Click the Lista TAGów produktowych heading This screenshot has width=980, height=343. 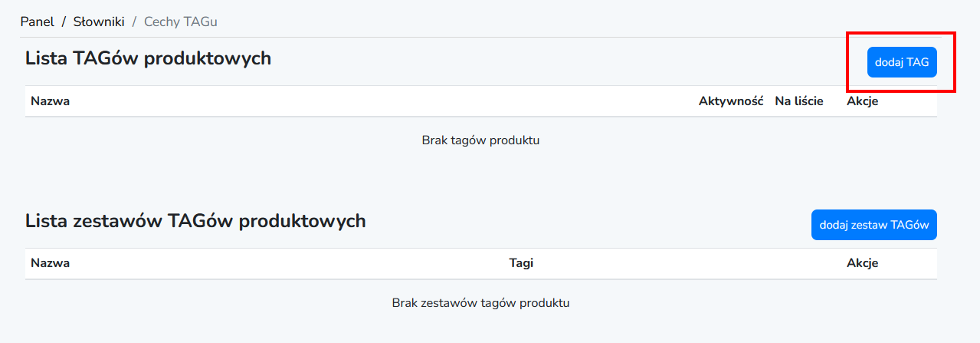pos(148,58)
